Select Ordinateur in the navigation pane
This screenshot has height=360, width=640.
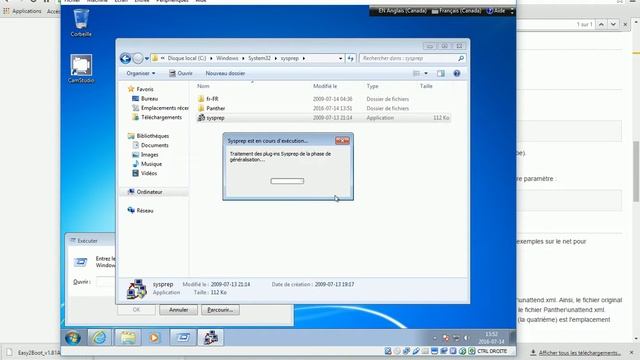tap(149, 192)
